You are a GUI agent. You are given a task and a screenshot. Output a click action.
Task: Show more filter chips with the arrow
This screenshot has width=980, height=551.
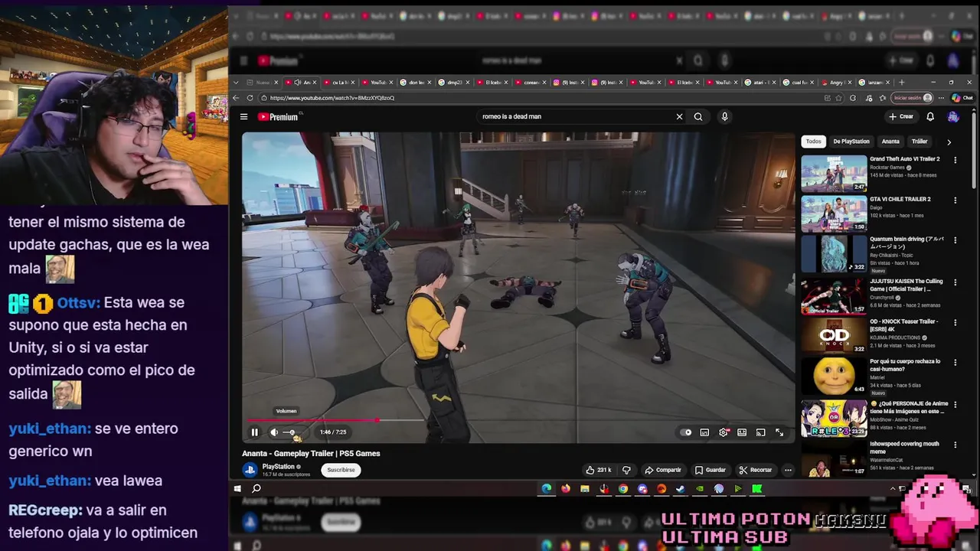(949, 142)
